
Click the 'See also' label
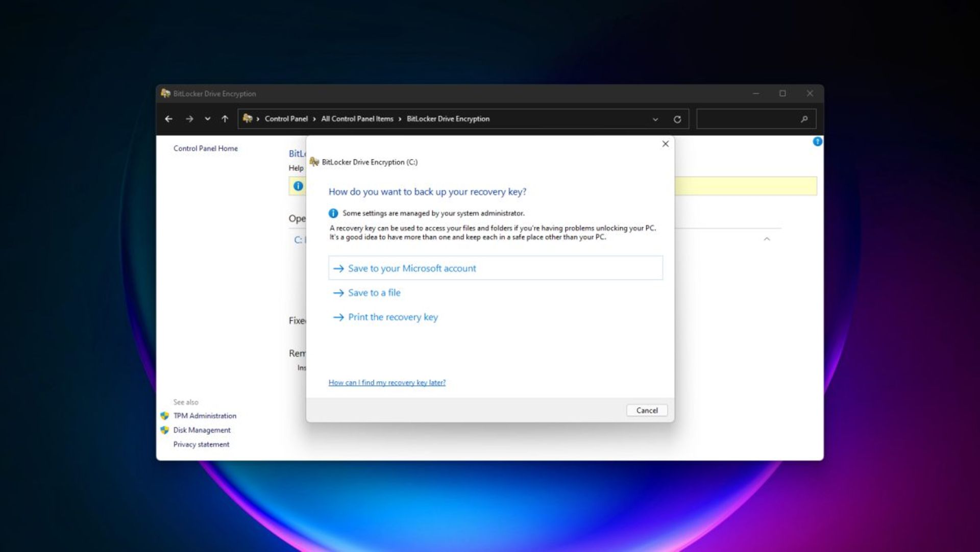186,402
